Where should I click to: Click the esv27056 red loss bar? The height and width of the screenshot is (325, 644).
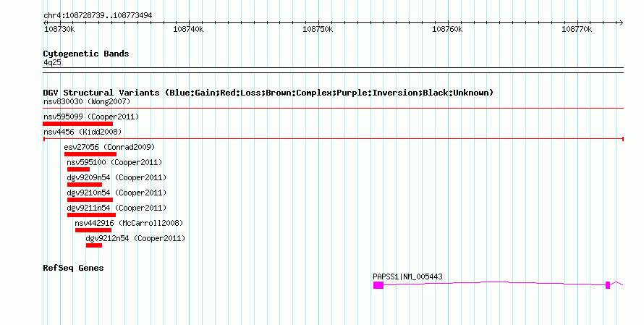click(x=90, y=154)
